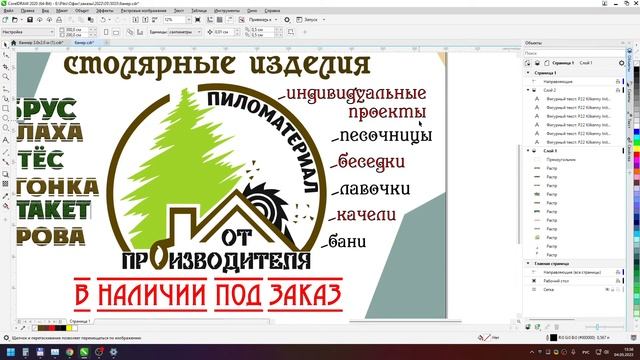Toggle lock on the Слой 2 layer
The image size is (640, 360).
[618, 90]
